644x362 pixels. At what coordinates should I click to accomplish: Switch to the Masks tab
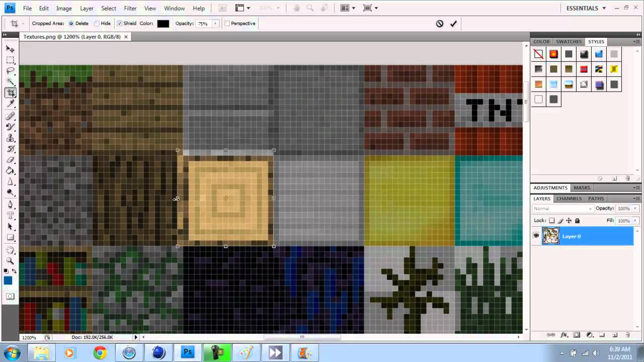pyautogui.click(x=582, y=188)
